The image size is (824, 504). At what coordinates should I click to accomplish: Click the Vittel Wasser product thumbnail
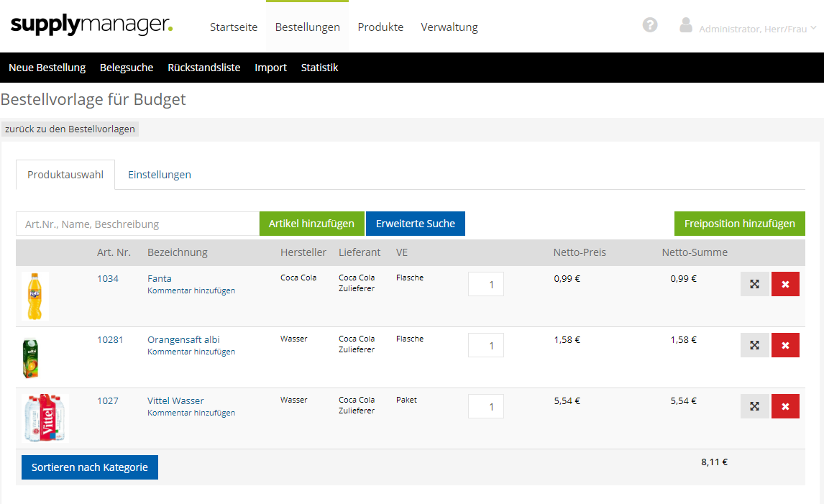45,418
